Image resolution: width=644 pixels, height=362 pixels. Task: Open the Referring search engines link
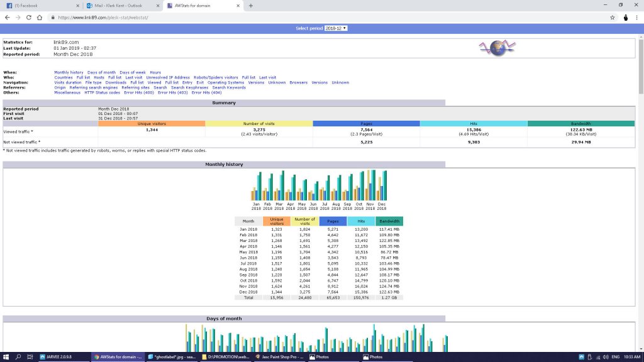94,87
